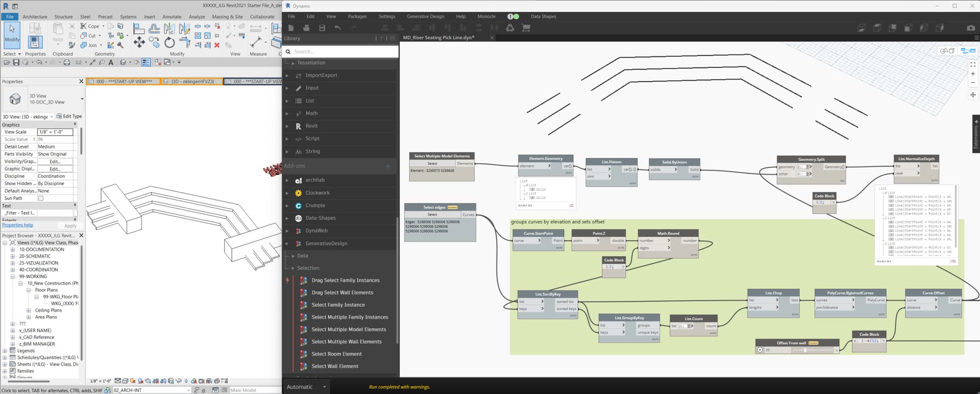Viewport: 980px width, 394px height.
Task: Click the Properties help link
Action: pos(17,225)
